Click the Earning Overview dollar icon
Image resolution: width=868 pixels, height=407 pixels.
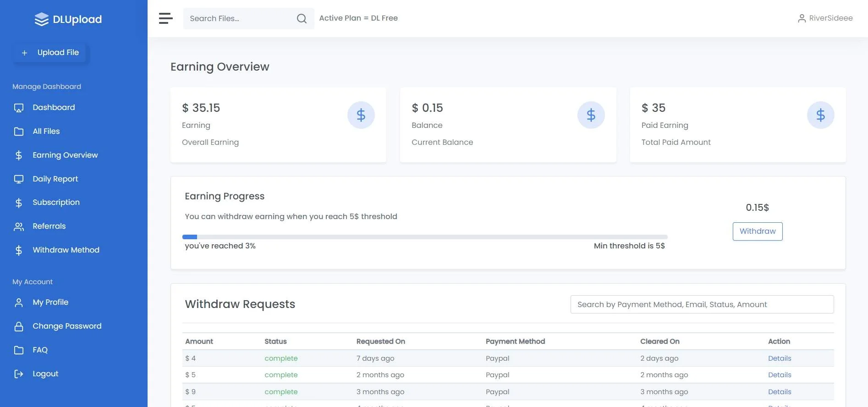tap(19, 155)
